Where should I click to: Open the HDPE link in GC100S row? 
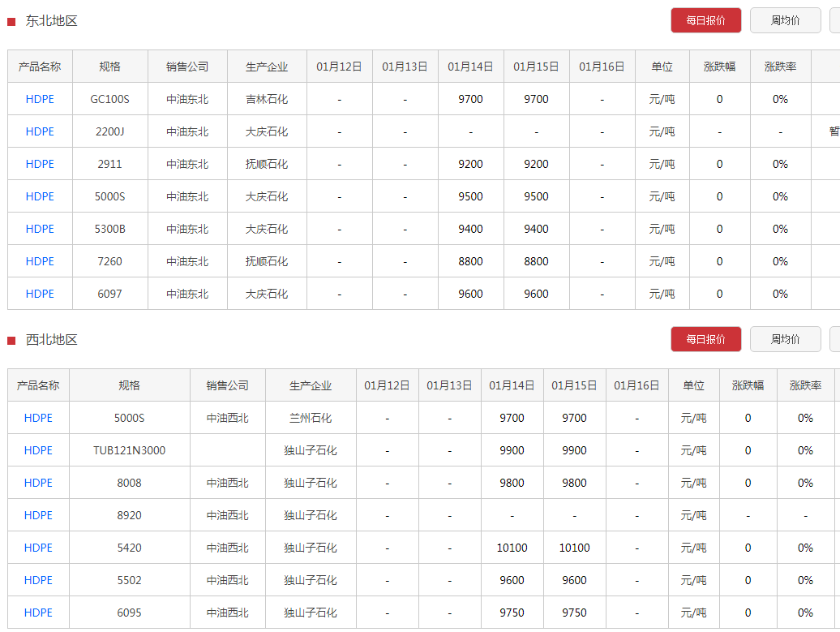pyautogui.click(x=40, y=99)
